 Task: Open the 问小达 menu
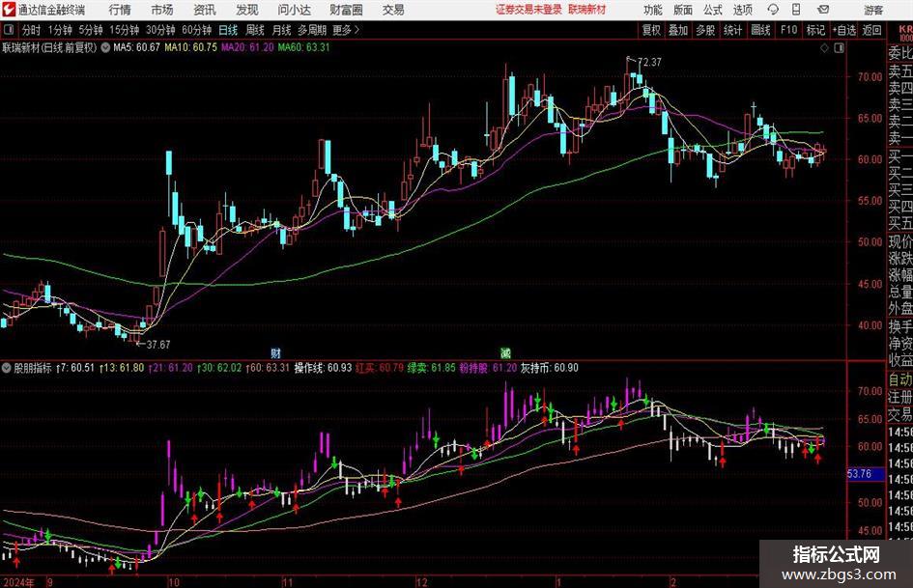point(294,10)
